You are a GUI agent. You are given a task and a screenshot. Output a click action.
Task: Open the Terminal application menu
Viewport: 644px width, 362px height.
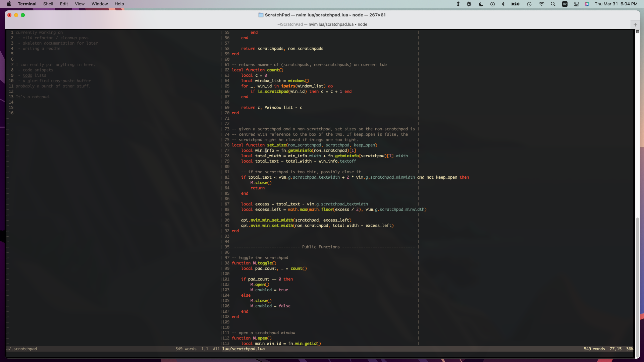click(27, 4)
